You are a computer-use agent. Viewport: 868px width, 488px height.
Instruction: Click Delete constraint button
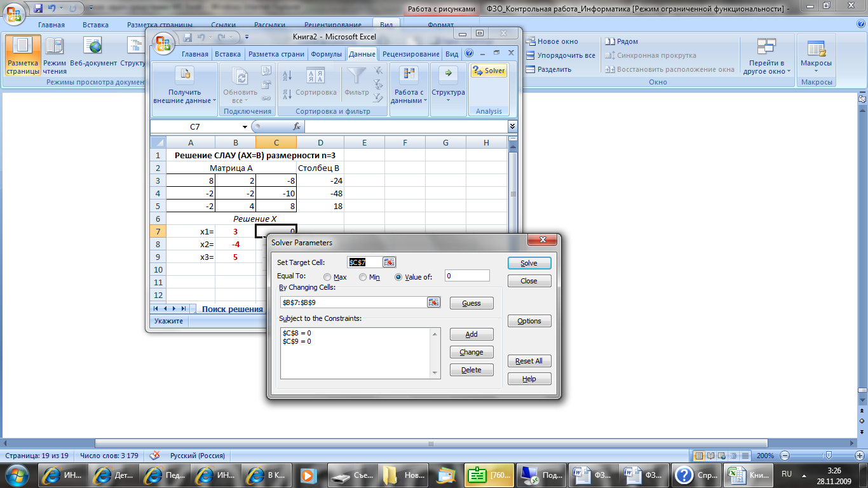pyautogui.click(x=471, y=370)
